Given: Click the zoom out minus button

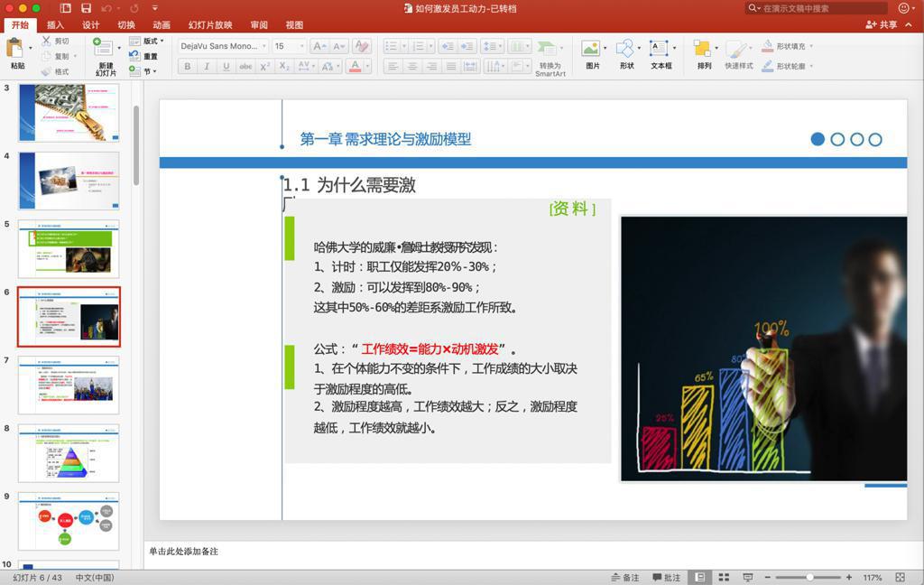Looking at the screenshot, I should click(768, 578).
